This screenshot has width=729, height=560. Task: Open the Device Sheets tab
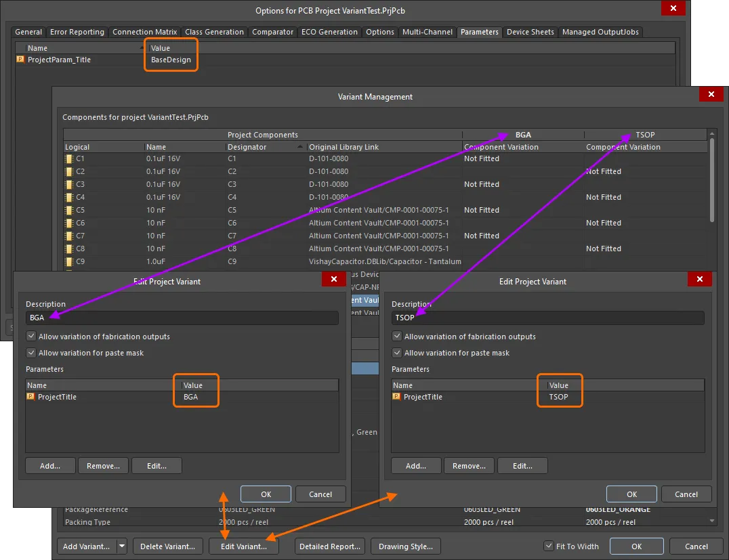point(530,32)
